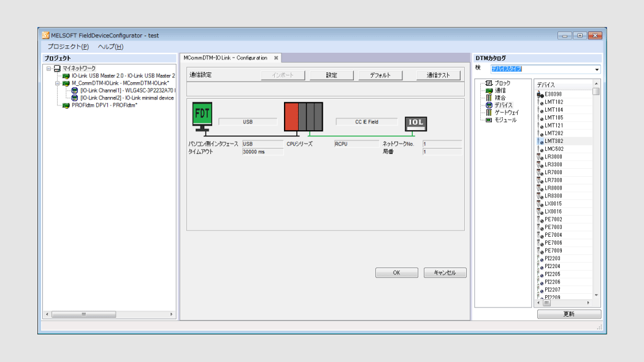
Task: Click device list scroll down arrow
Action: (x=596, y=296)
